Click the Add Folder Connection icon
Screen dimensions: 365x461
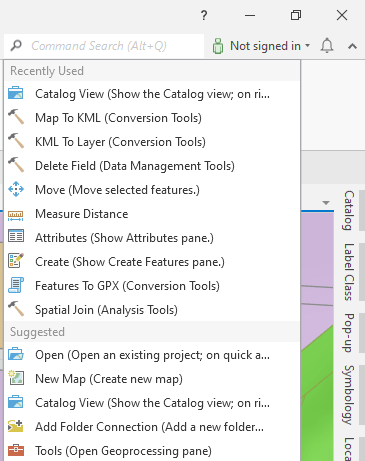[16, 426]
